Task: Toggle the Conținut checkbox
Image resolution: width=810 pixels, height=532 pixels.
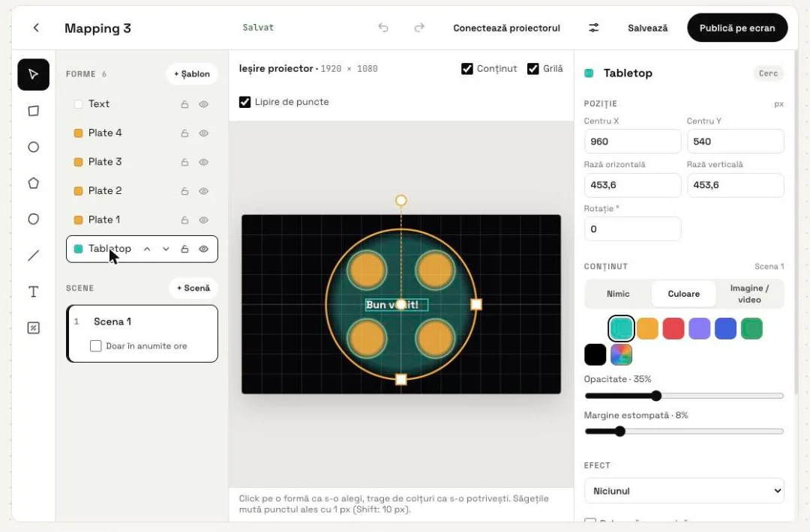Action: (467, 69)
